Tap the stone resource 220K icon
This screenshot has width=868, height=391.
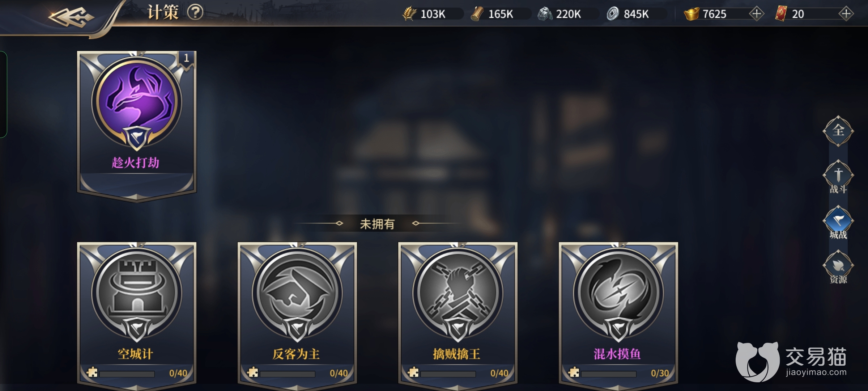click(545, 14)
